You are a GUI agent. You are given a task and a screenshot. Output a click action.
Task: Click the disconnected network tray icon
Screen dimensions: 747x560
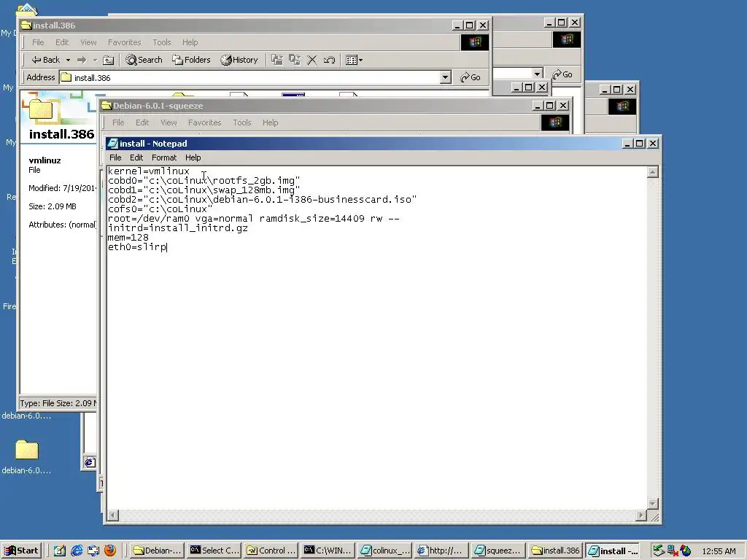click(672, 551)
